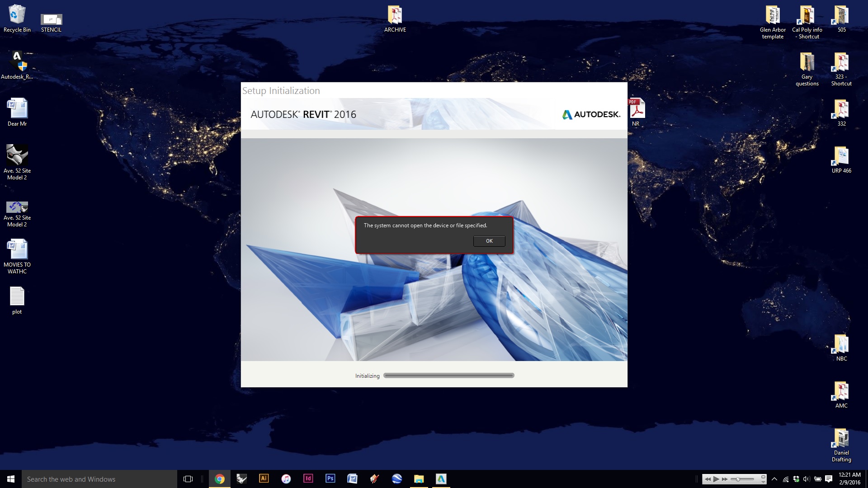Launch Google Earth from the taskbar
Screen dimensions: 868x488
(397, 479)
